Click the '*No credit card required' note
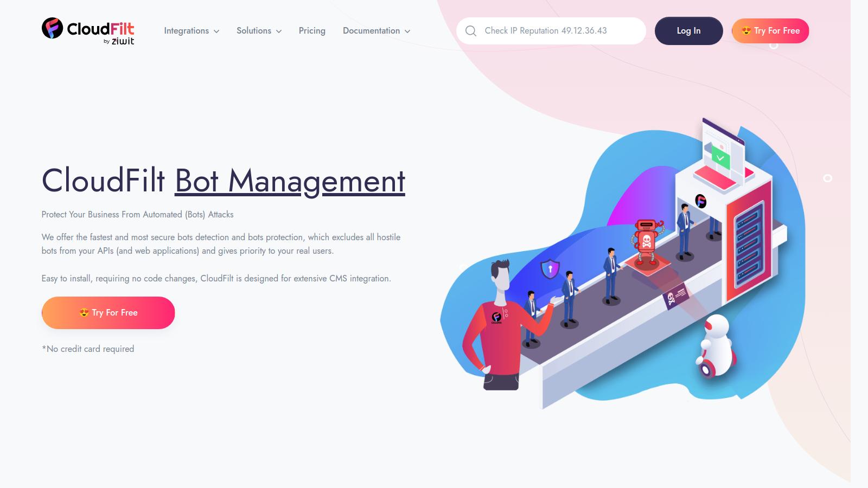Screen dimensions: 868x488 pos(88,349)
